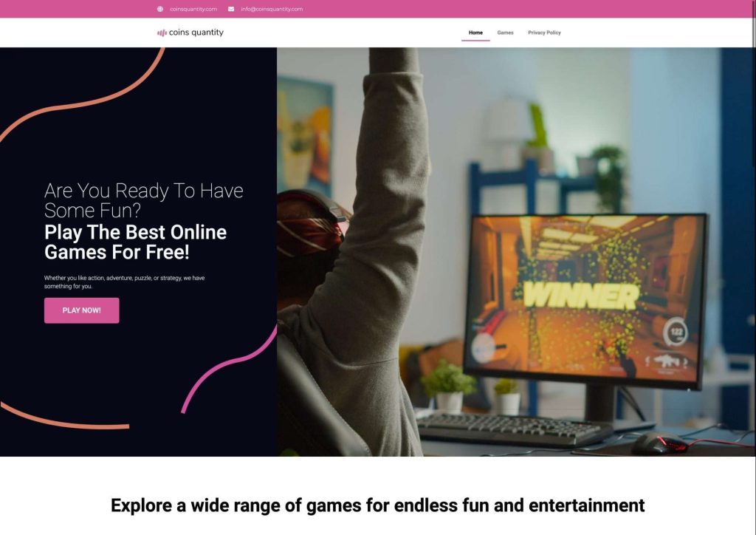Click the 'Explore a wide range of games' heading

point(377,505)
